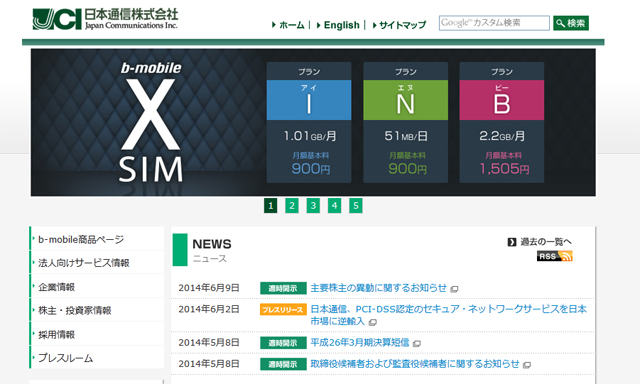Focus the Google カスタム検索 search field
The height and width of the screenshot is (384, 640).
(x=494, y=23)
